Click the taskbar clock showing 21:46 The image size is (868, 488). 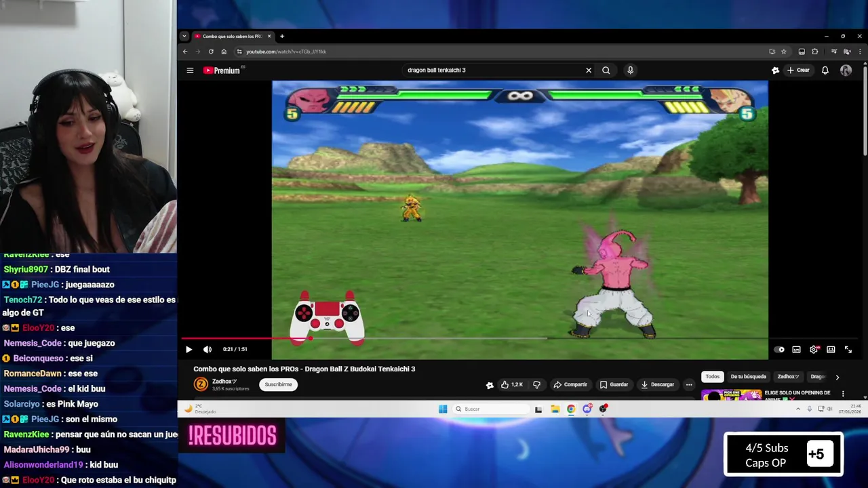pos(850,409)
